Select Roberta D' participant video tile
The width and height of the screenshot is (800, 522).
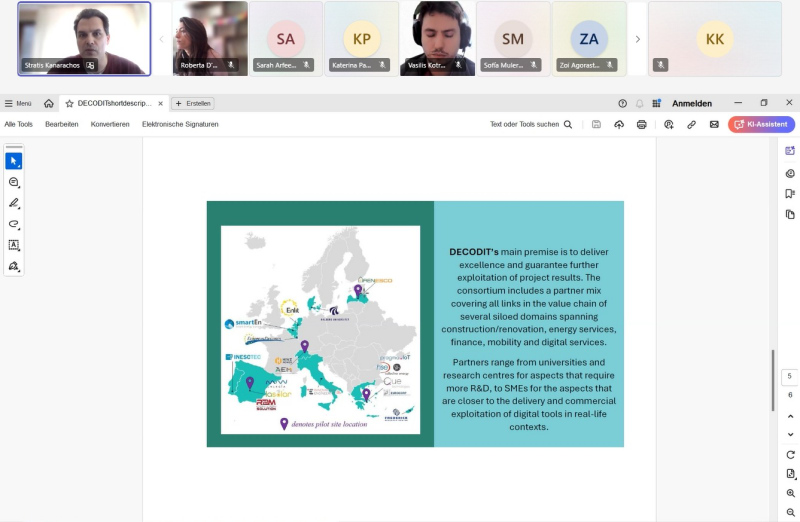pyautogui.click(x=210, y=39)
